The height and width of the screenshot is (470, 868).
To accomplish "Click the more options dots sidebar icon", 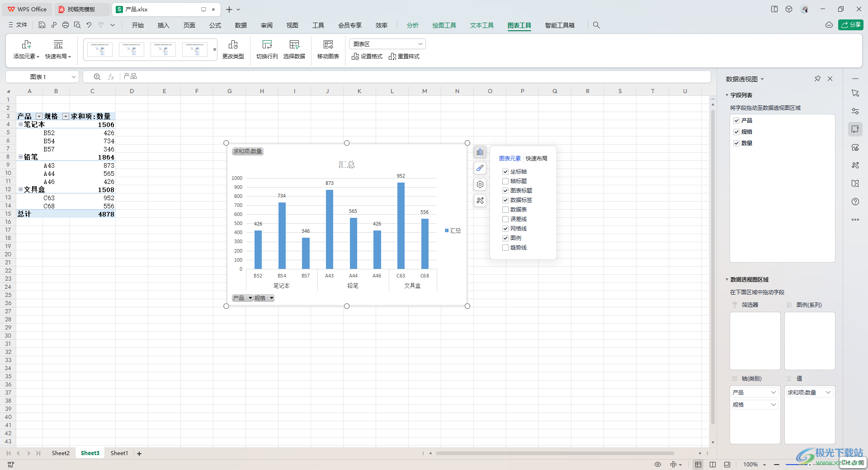I will pyautogui.click(x=855, y=220).
